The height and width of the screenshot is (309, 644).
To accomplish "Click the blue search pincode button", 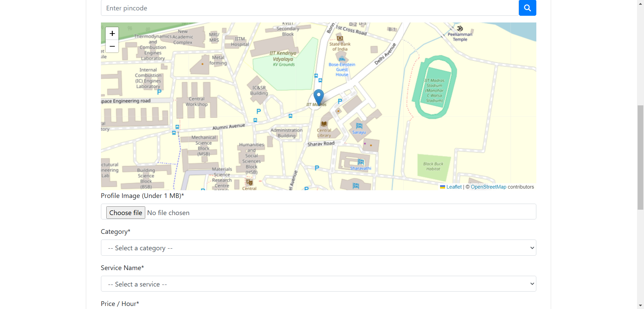I will click(527, 8).
